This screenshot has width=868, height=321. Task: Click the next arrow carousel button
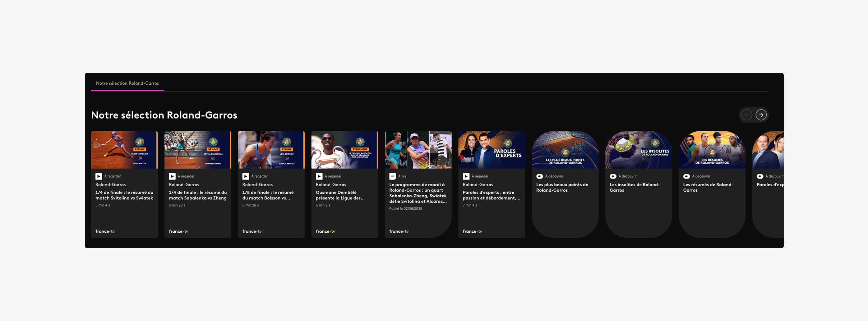[x=761, y=115]
